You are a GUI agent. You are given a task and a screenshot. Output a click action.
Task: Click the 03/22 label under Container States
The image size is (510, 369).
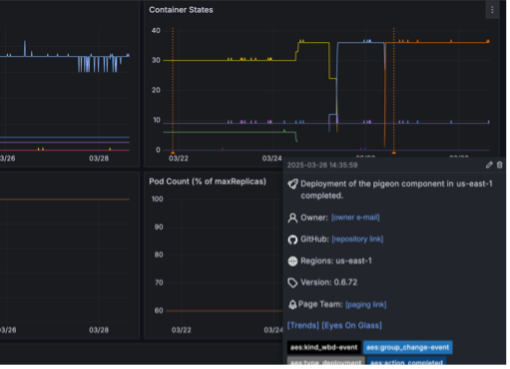pyautogui.click(x=180, y=160)
